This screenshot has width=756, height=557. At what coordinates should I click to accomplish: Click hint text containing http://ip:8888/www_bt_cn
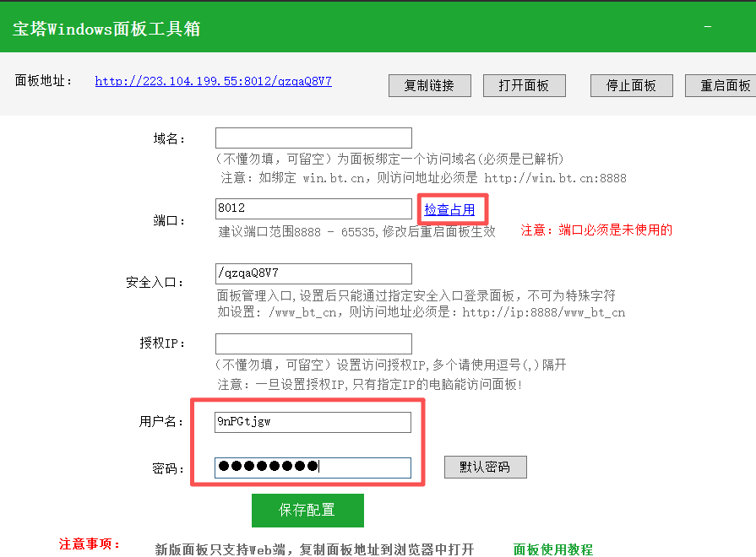421,312
